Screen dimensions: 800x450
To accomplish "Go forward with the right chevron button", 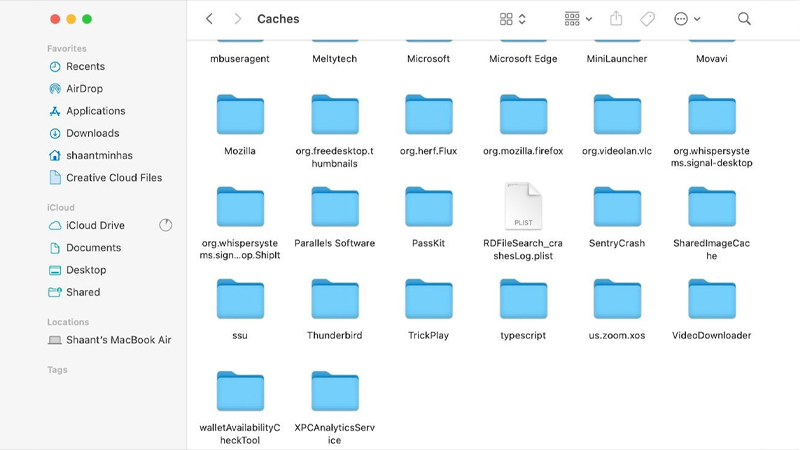I will pyautogui.click(x=237, y=19).
